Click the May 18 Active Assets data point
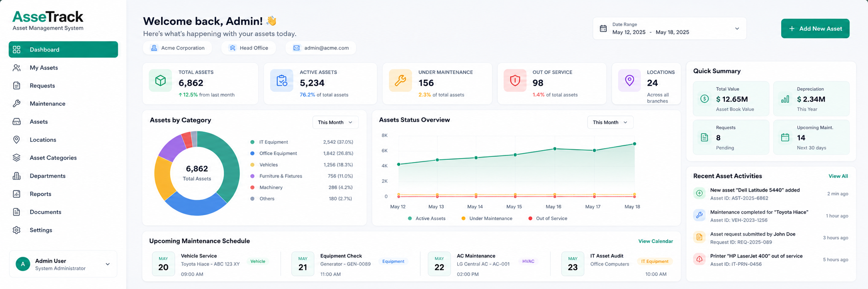Image resolution: width=868 pixels, height=289 pixels. (634, 144)
